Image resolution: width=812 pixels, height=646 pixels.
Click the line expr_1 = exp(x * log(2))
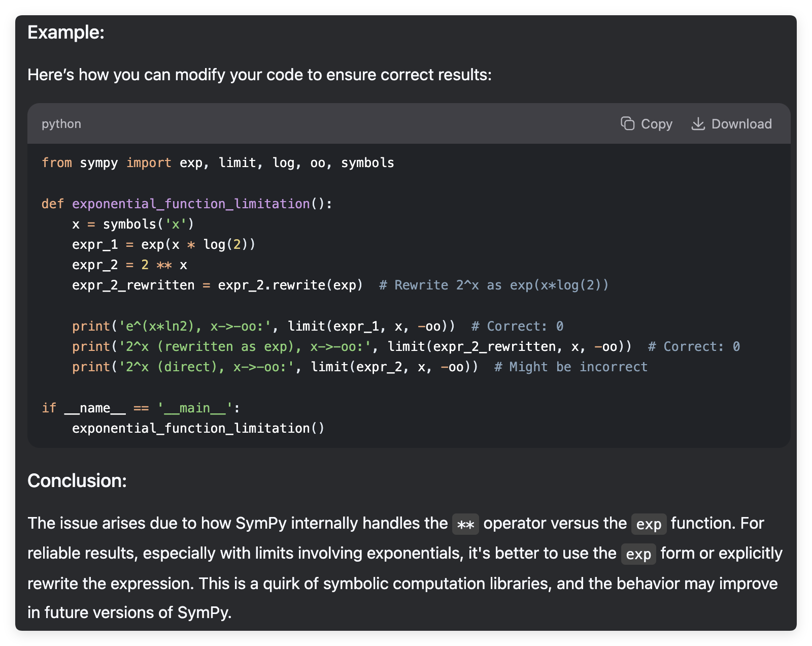pos(163,244)
